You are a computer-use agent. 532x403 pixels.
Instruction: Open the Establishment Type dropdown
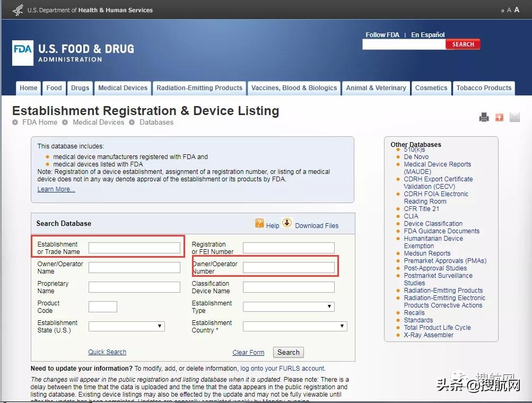point(289,306)
